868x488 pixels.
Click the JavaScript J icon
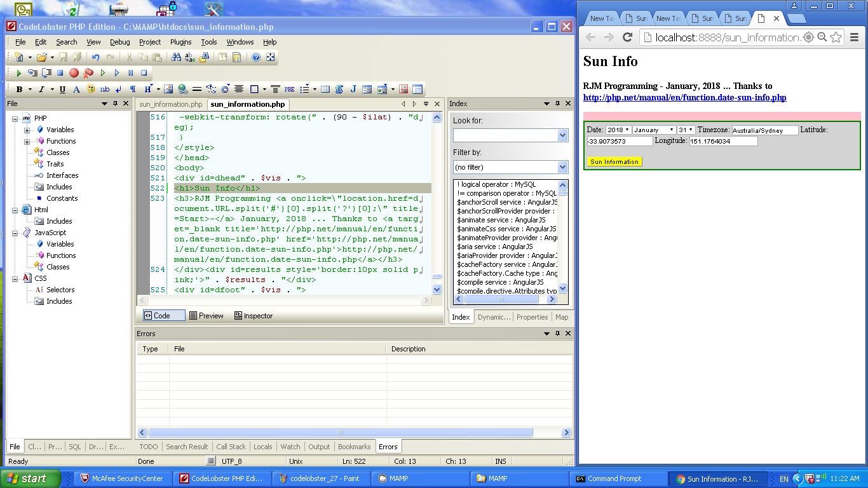point(353,89)
